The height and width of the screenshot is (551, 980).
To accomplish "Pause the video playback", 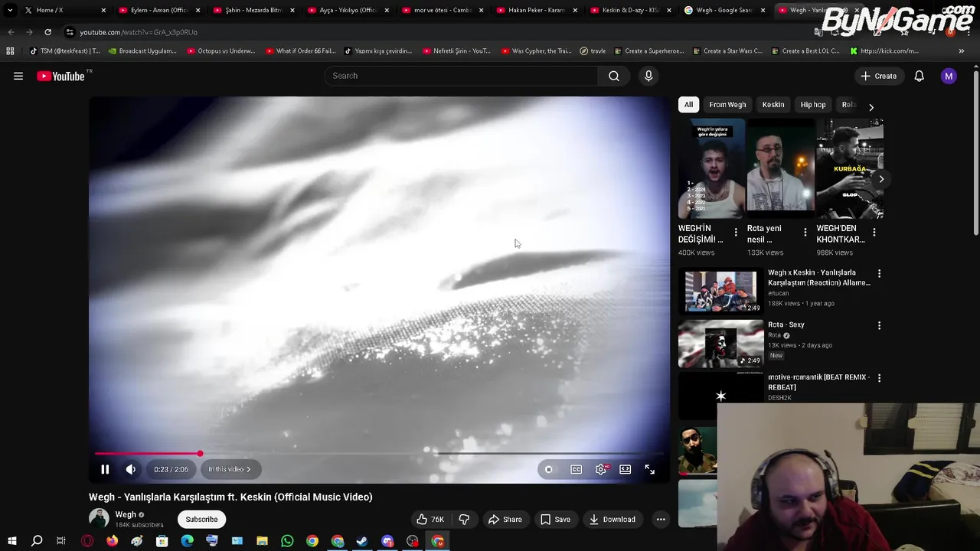I will pyautogui.click(x=105, y=469).
